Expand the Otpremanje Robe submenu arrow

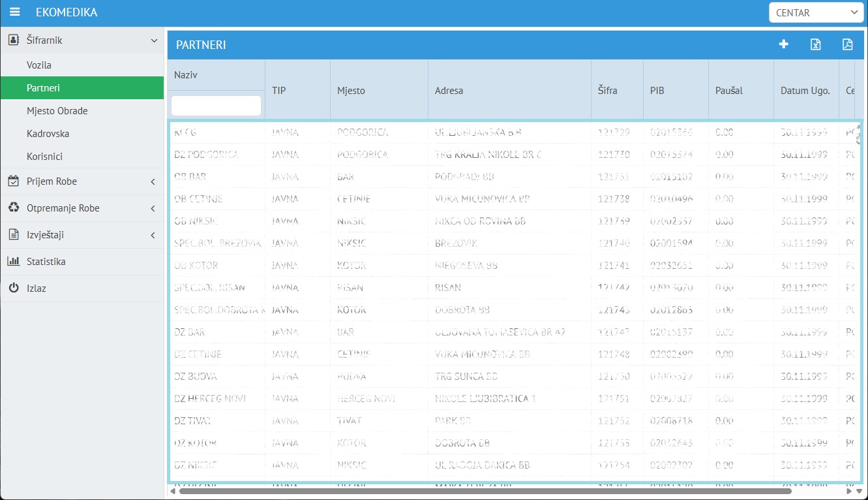tap(153, 208)
